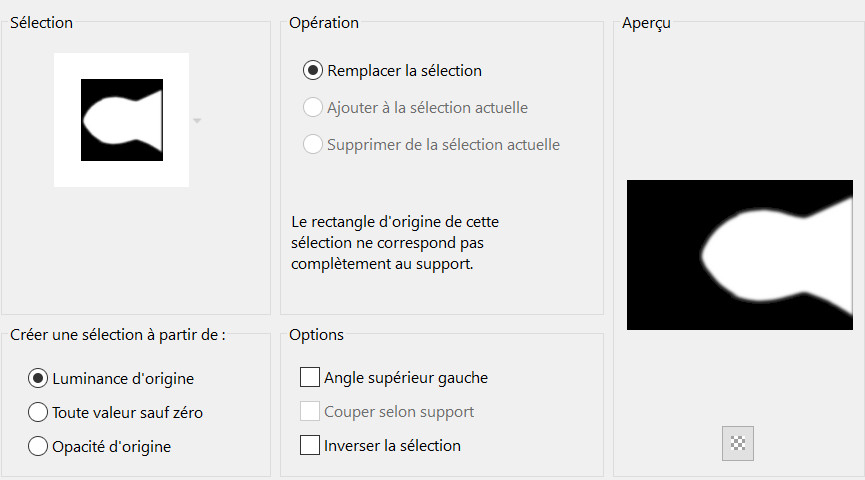Image resolution: width=865 pixels, height=480 pixels.
Task: Toggle the transparency checkerboard icon under preview
Action: pyautogui.click(x=738, y=443)
